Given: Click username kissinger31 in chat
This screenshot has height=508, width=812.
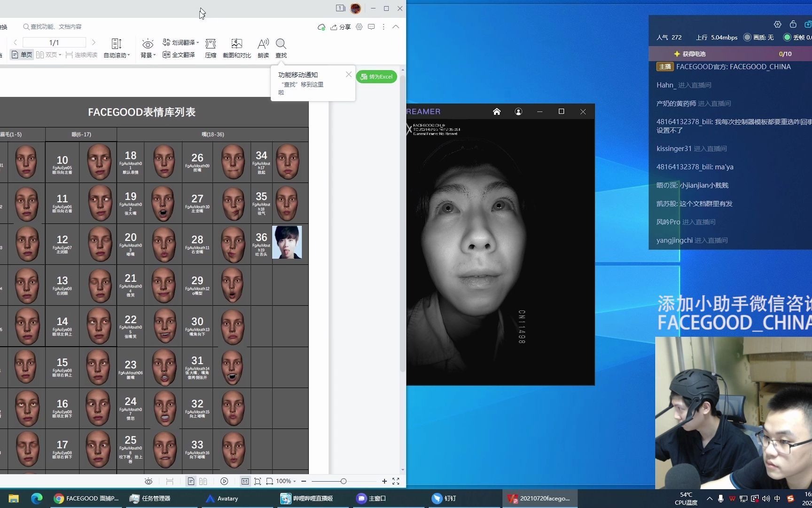Looking at the screenshot, I should point(674,149).
